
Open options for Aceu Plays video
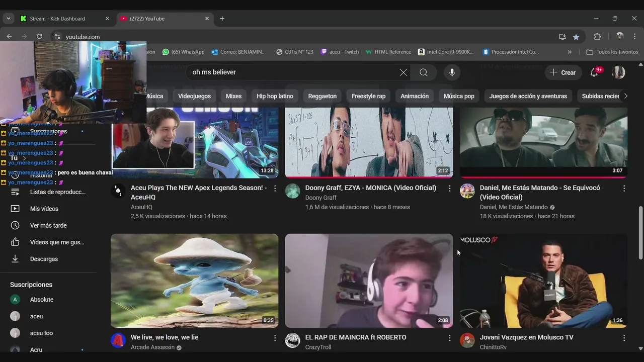click(275, 188)
